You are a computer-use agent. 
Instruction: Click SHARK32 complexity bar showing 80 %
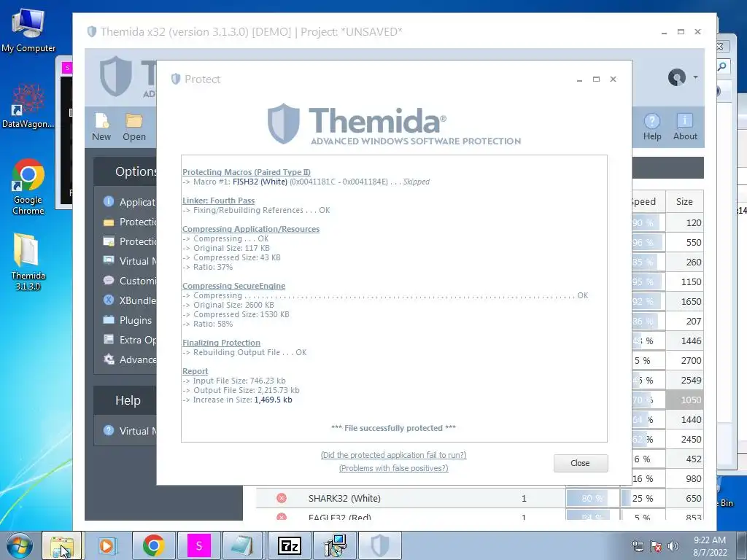pos(592,498)
